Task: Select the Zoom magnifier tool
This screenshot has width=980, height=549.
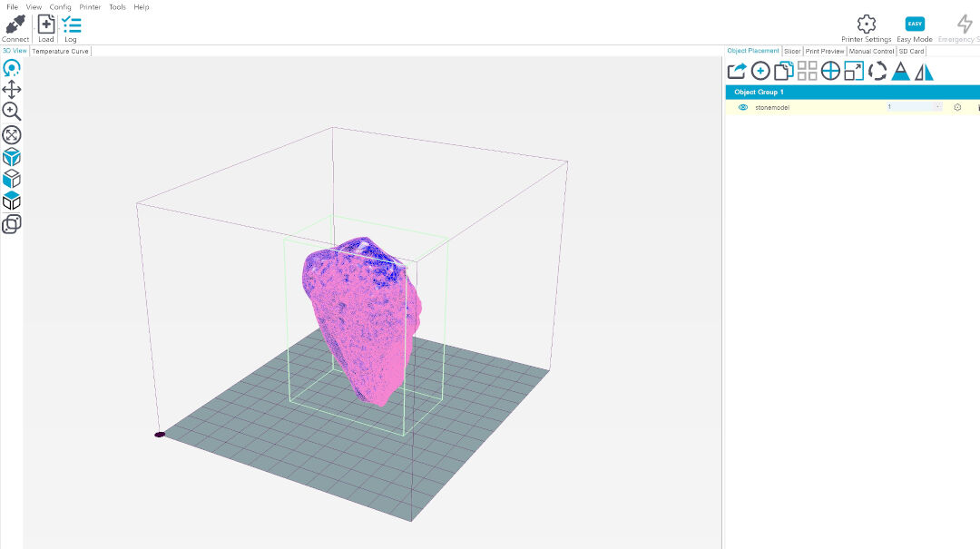Action: [12, 112]
